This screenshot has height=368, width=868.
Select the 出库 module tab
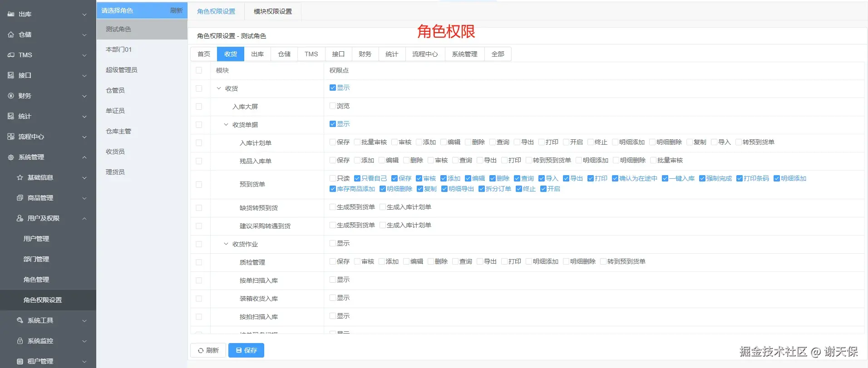coord(257,54)
